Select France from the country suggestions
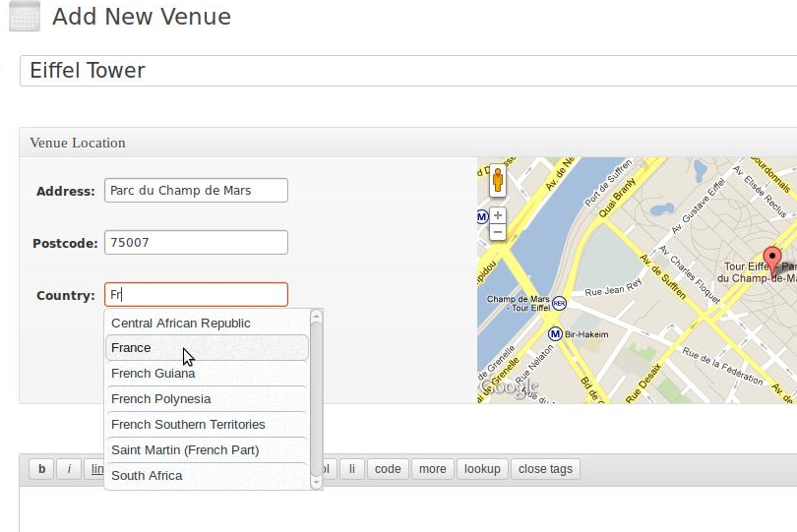 [x=207, y=348]
